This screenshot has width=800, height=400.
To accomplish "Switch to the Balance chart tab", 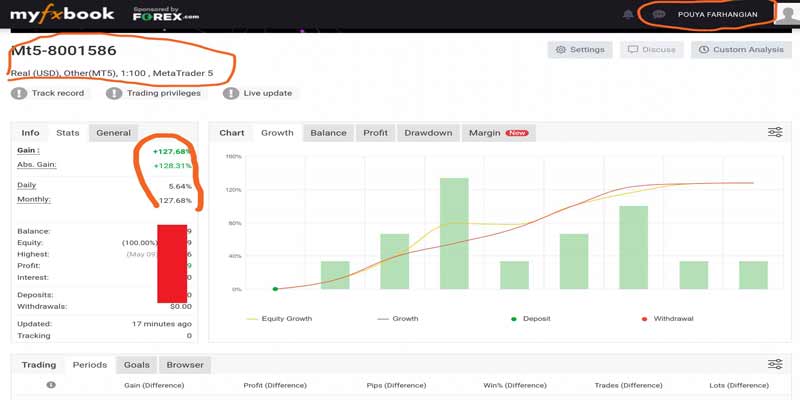I will pos(329,133).
